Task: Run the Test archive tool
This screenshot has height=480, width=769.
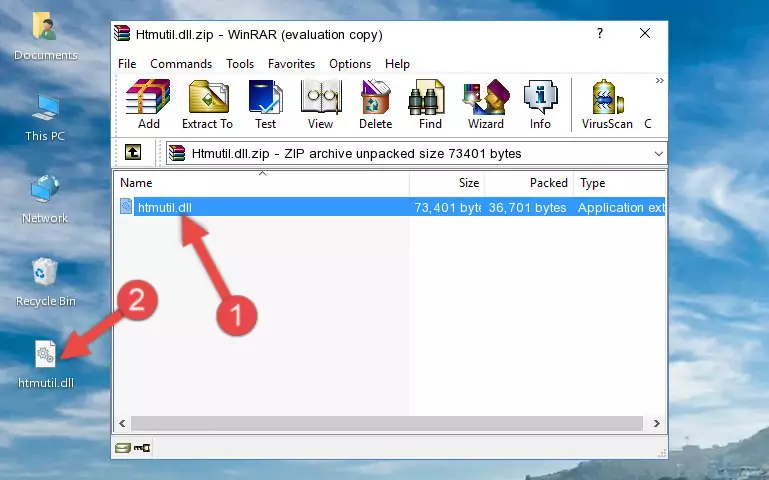Action: point(265,104)
